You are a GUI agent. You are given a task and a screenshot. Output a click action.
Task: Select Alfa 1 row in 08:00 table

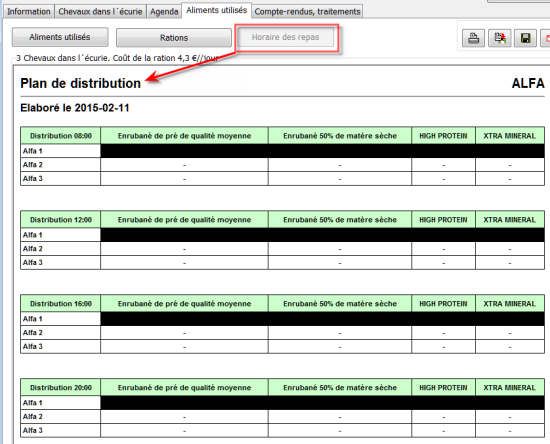pyautogui.click(x=282, y=151)
